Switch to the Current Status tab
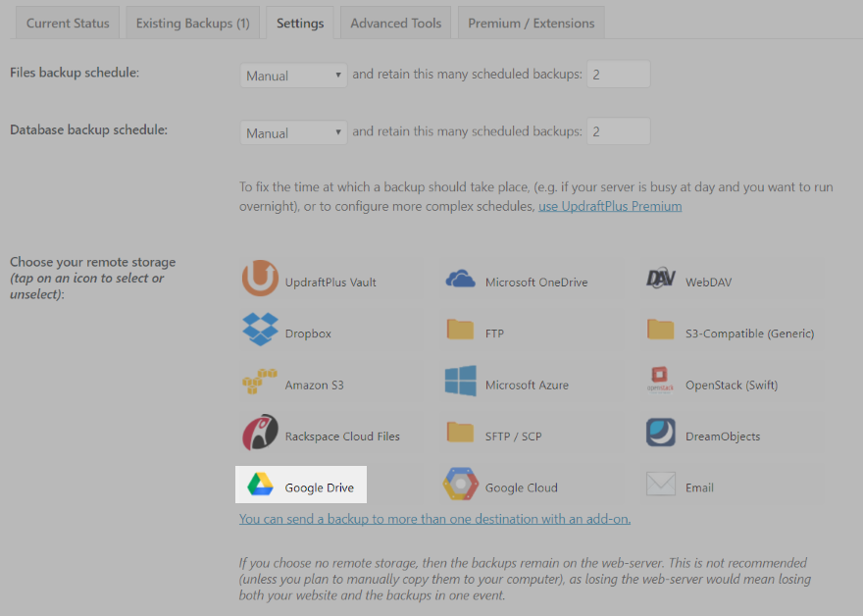863x616 pixels. pyautogui.click(x=68, y=24)
